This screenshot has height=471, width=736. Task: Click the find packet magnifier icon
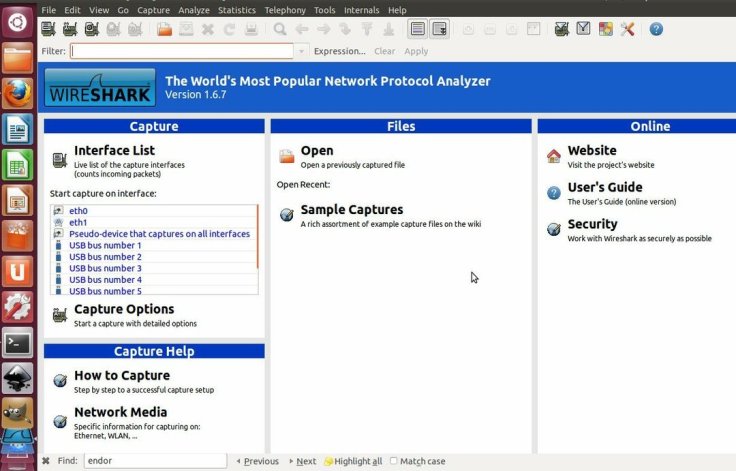[x=280, y=29]
